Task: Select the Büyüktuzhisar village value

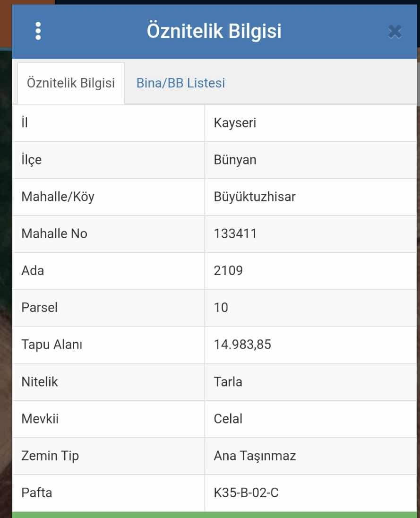Action: coord(255,197)
